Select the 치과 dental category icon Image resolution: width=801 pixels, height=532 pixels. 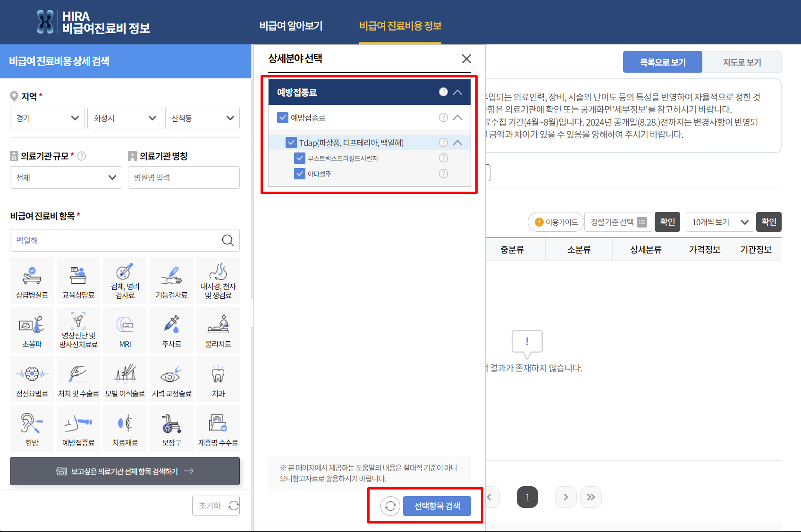(218, 378)
